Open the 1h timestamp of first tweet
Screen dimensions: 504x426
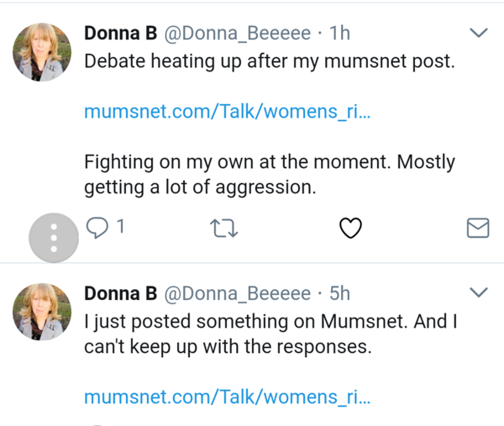click(x=339, y=34)
